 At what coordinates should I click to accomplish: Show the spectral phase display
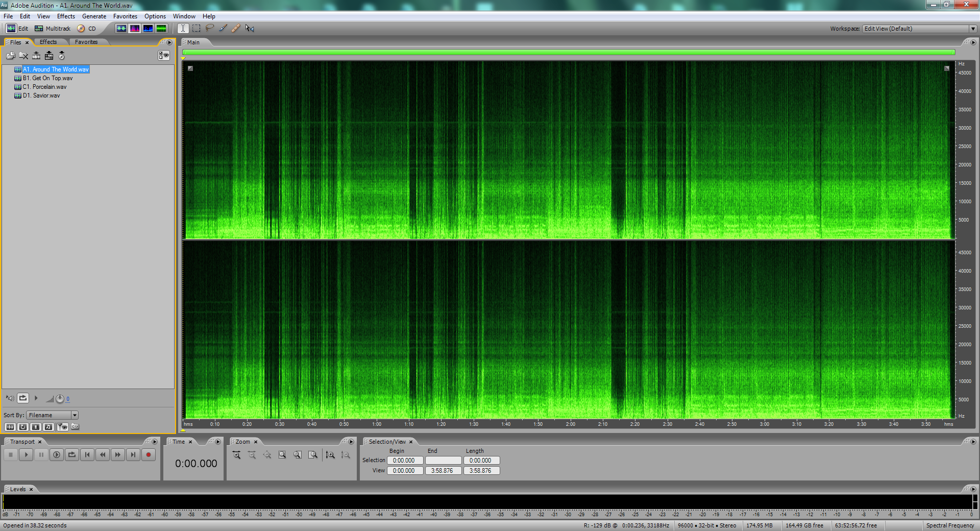click(x=161, y=29)
